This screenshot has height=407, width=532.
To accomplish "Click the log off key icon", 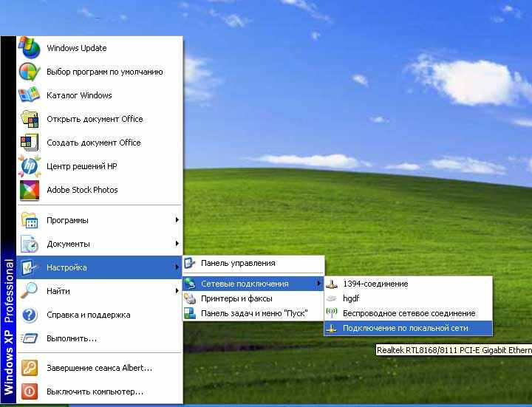I will 30,368.
